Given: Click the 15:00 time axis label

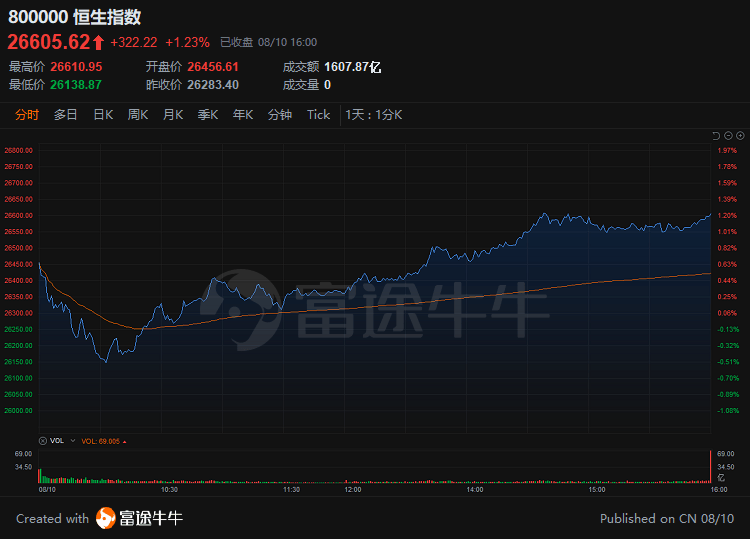Looking at the screenshot, I should pos(597,490).
